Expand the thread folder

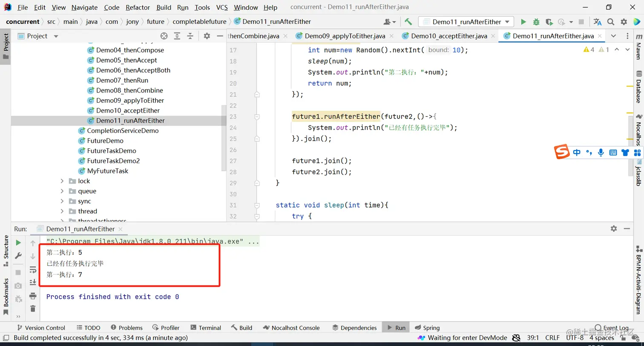point(62,211)
